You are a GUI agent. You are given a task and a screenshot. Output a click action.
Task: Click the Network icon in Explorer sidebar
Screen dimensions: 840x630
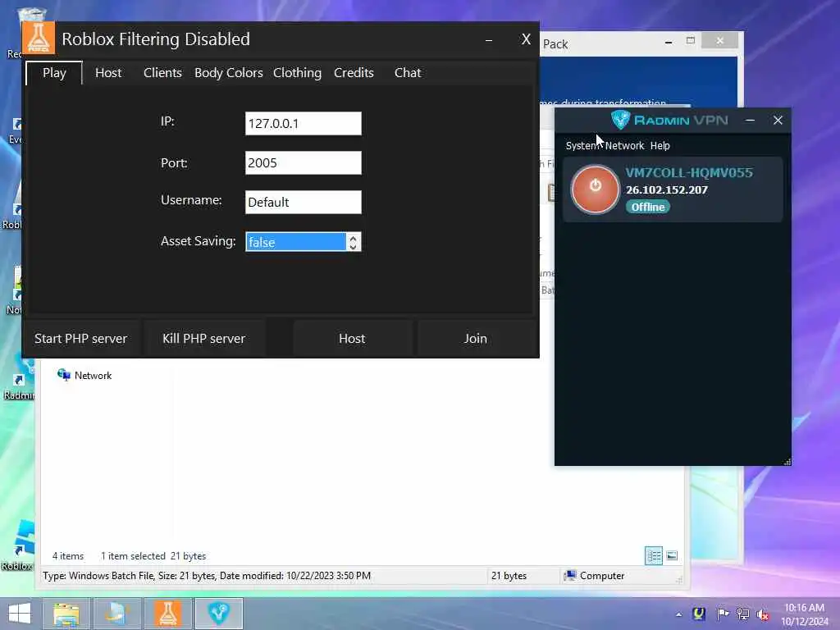pos(64,374)
